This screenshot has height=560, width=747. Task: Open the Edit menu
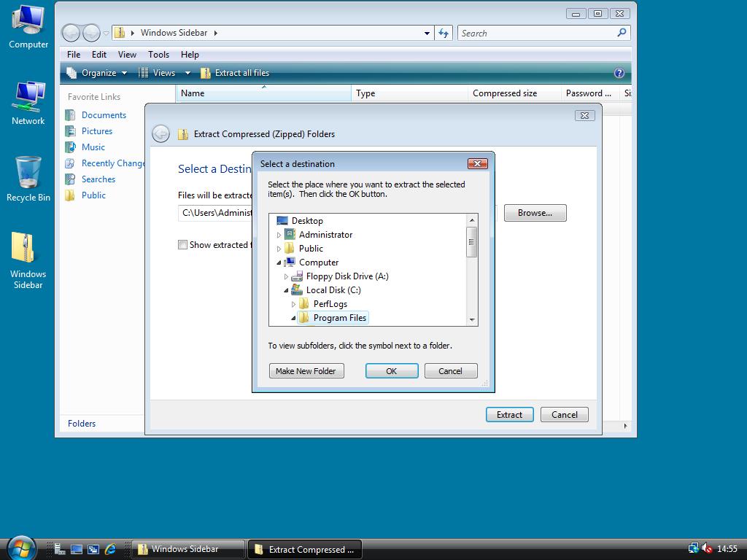click(x=99, y=54)
